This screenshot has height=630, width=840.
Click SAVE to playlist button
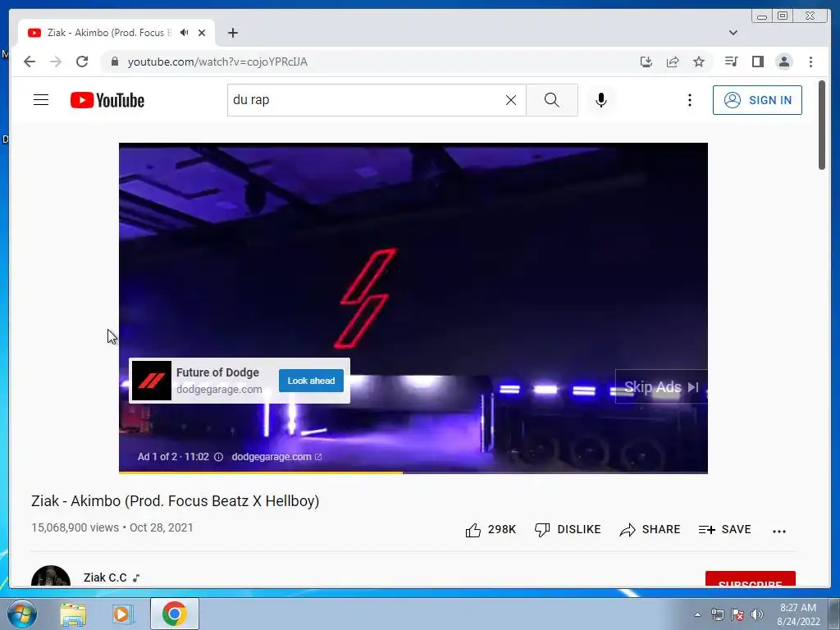[x=725, y=529]
